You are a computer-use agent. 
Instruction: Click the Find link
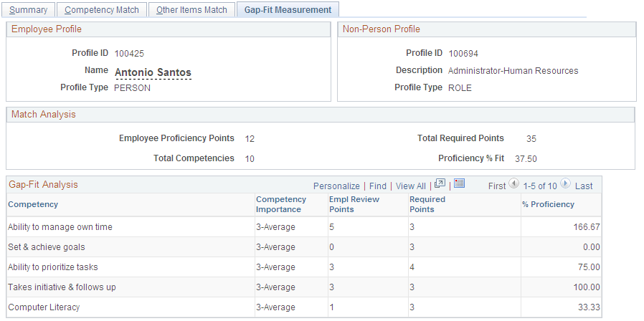coord(378,186)
